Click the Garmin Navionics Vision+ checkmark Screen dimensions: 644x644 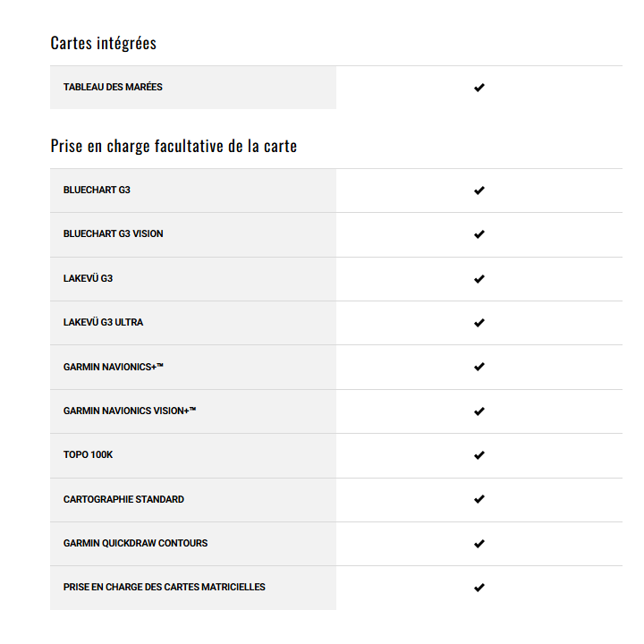[479, 411]
